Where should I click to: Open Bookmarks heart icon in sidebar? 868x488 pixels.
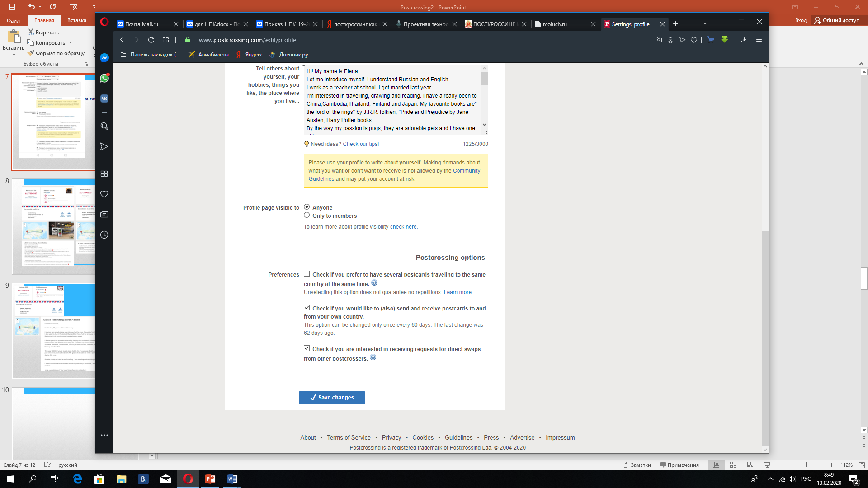point(104,194)
